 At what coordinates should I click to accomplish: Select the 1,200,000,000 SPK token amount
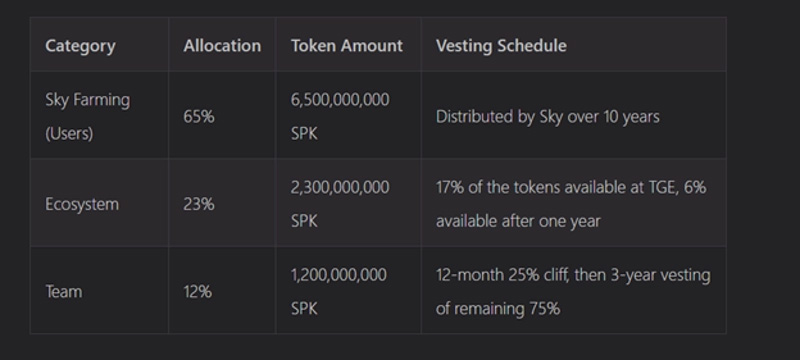pyautogui.click(x=339, y=292)
